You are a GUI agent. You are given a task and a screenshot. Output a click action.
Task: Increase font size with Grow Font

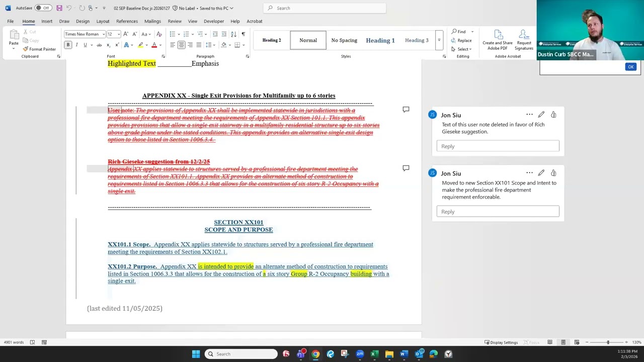[126, 34]
